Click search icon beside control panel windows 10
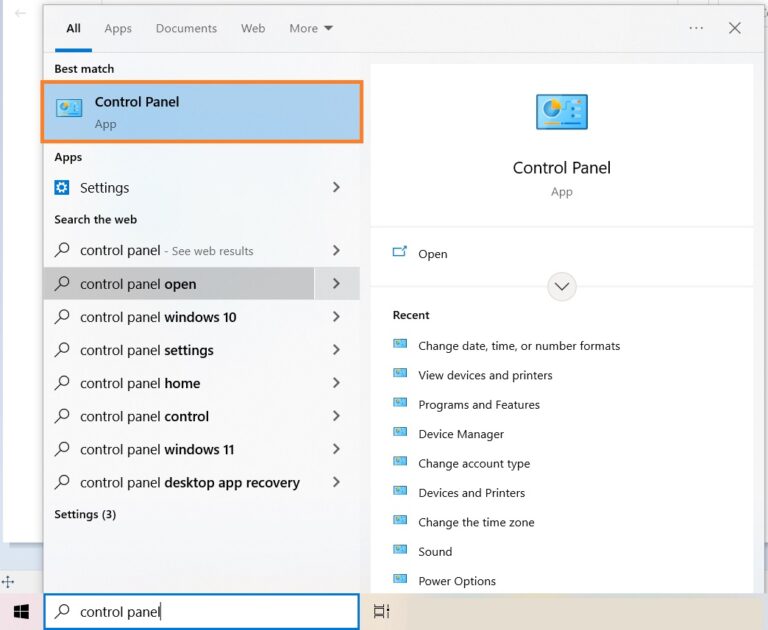The image size is (768, 630). (62, 317)
